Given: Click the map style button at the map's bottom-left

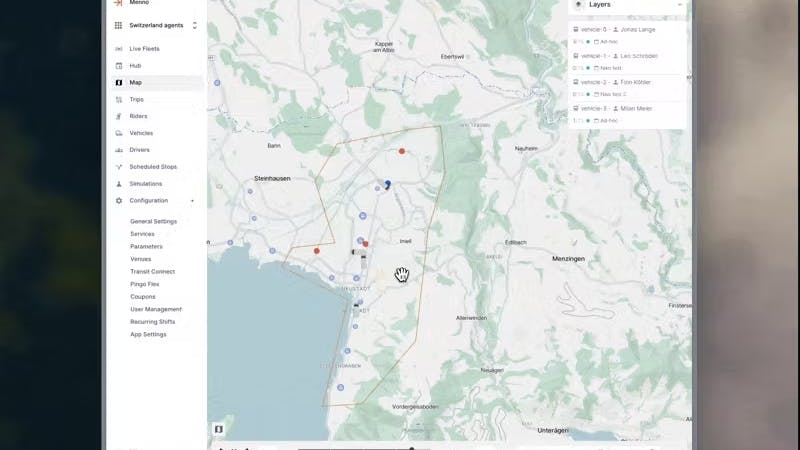Looking at the screenshot, I should (x=219, y=430).
